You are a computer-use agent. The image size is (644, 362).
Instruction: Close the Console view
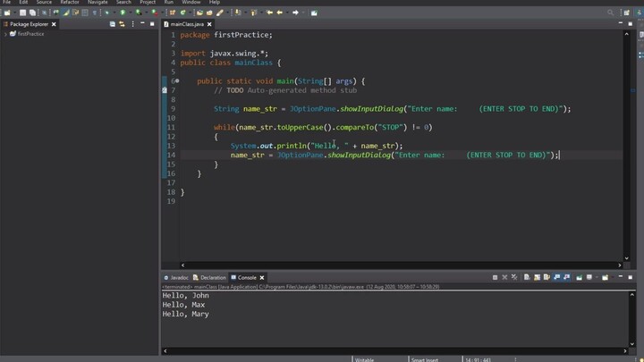tap(261, 277)
